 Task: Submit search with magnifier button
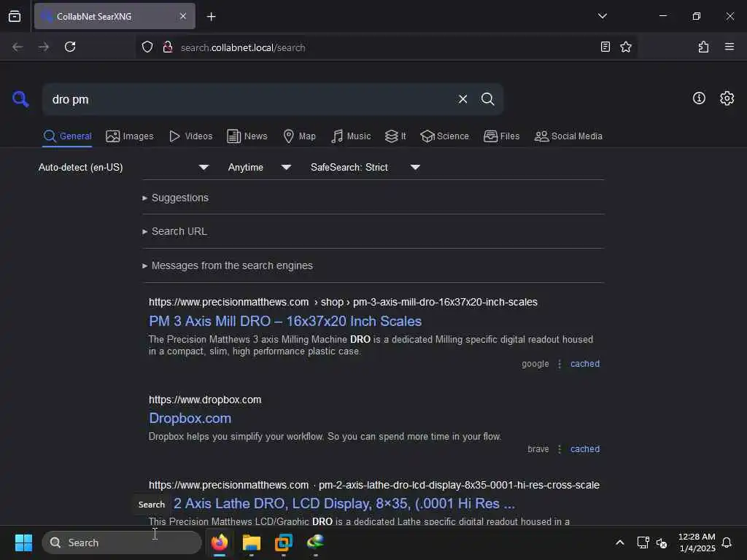487,99
